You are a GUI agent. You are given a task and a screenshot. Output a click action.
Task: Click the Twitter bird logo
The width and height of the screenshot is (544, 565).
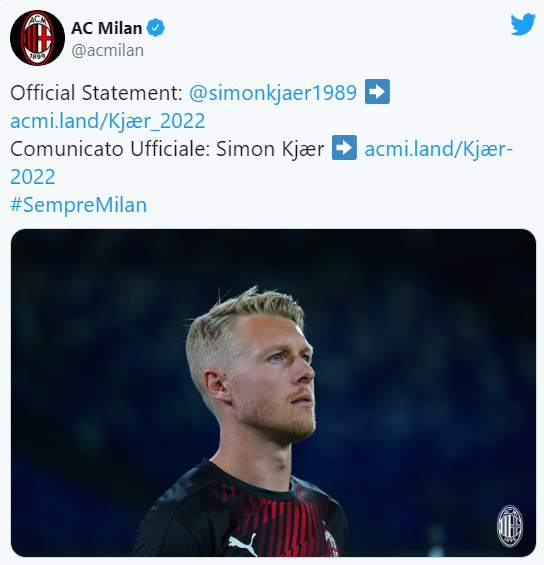tap(523, 25)
